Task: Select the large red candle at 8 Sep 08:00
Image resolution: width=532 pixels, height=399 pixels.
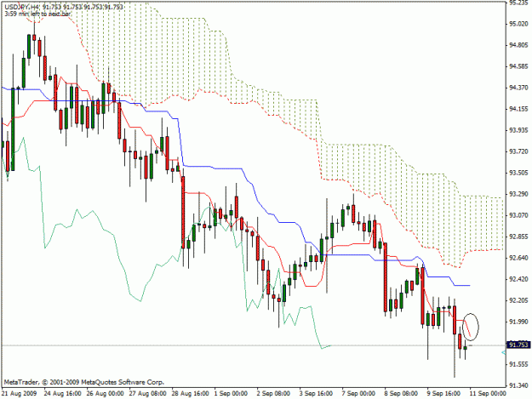Action: click(x=386, y=277)
